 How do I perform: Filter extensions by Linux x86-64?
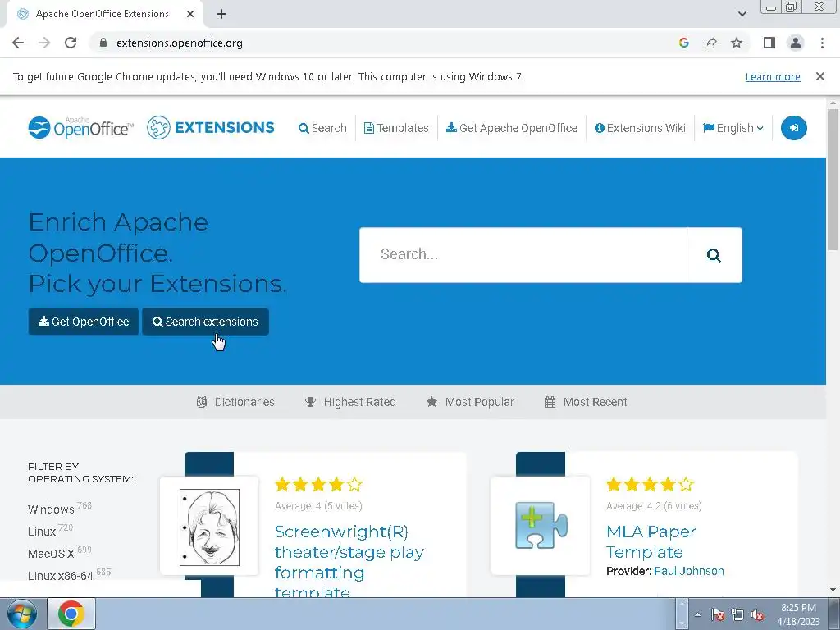(61, 576)
